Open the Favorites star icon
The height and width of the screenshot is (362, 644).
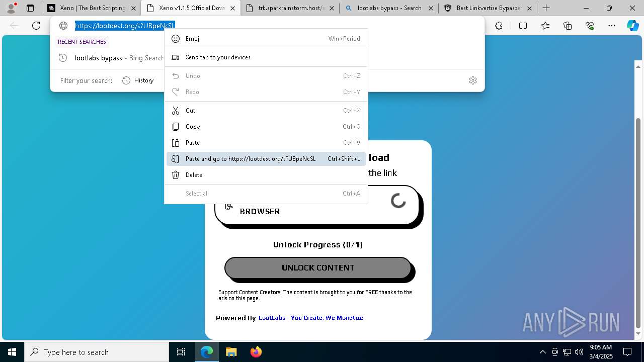coord(545,26)
